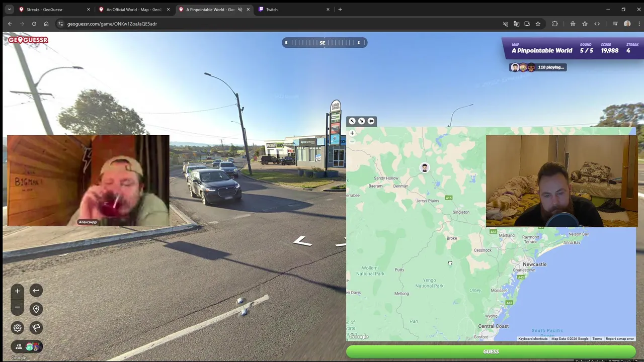View site information icon in address bar
Viewport: 644px width, 362px height.
click(60, 24)
